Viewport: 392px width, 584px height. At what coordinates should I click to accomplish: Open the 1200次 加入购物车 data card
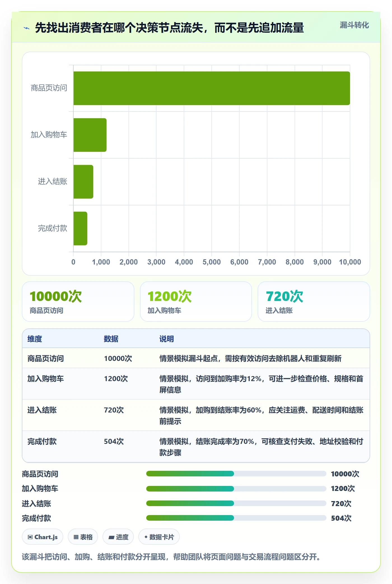click(196, 302)
